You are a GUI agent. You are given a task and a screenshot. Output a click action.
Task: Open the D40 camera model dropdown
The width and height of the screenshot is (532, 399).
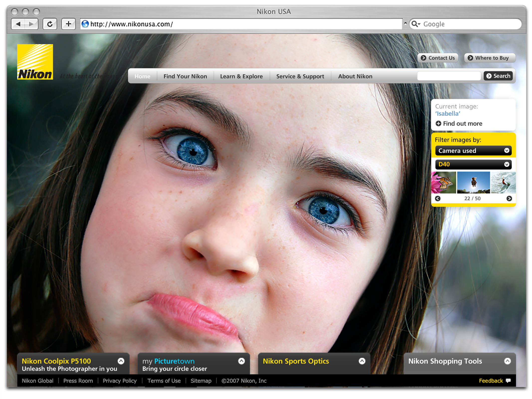pyautogui.click(x=473, y=164)
